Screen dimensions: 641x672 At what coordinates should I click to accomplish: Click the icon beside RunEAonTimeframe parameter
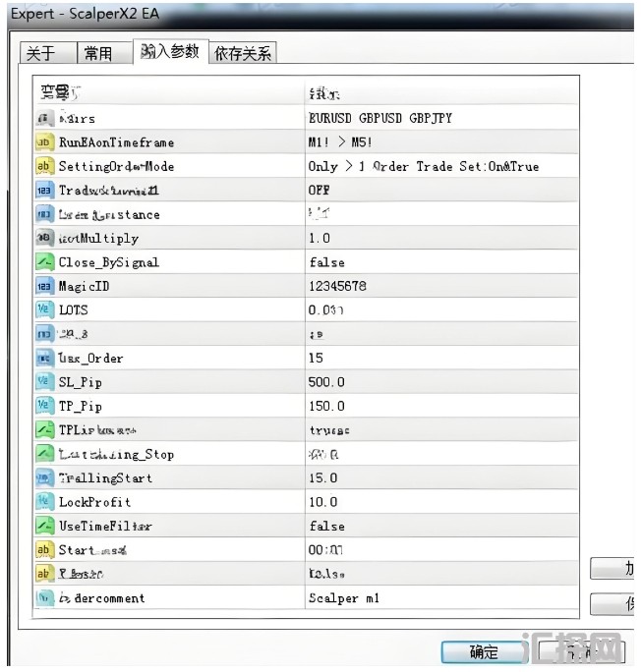click(x=44, y=142)
